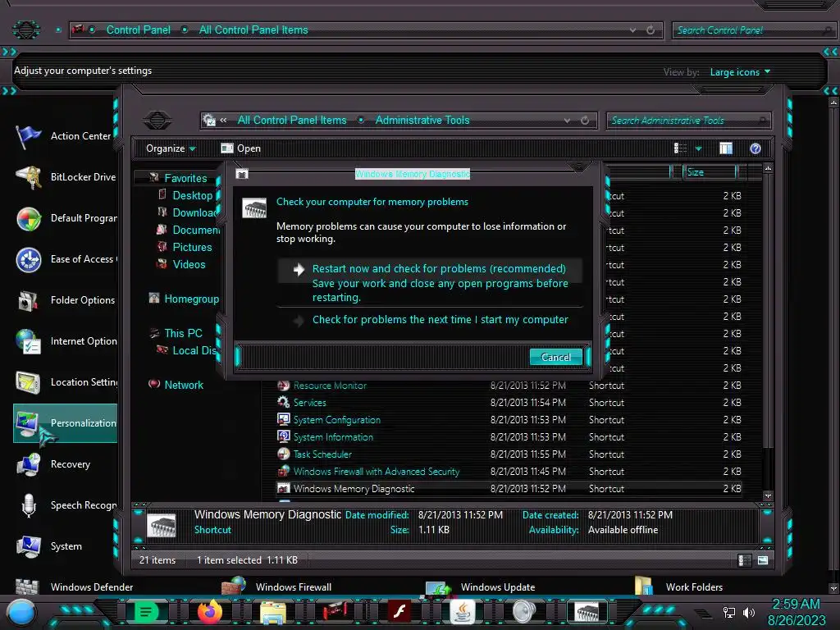The height and width of the screenshot is (630, 840).
Task: Open Administrative Tools address history dropdown
Action: [x=567, y=121]
